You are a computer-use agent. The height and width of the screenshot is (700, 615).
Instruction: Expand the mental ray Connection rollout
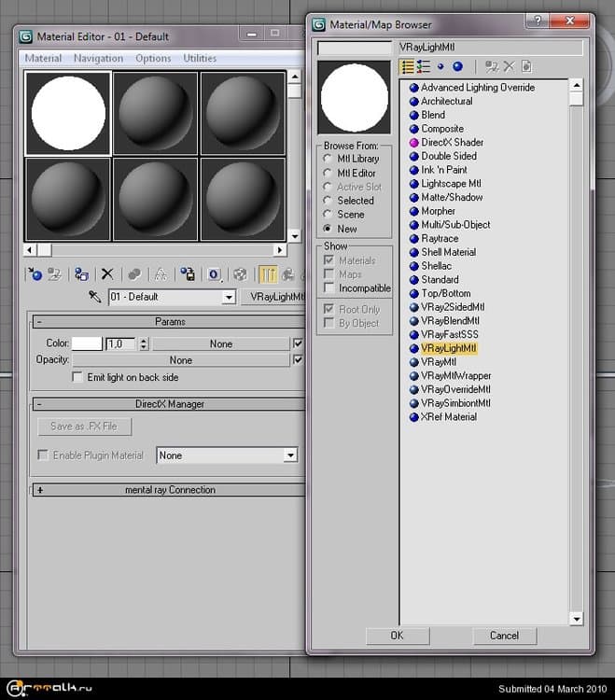(x=40, y=490)
